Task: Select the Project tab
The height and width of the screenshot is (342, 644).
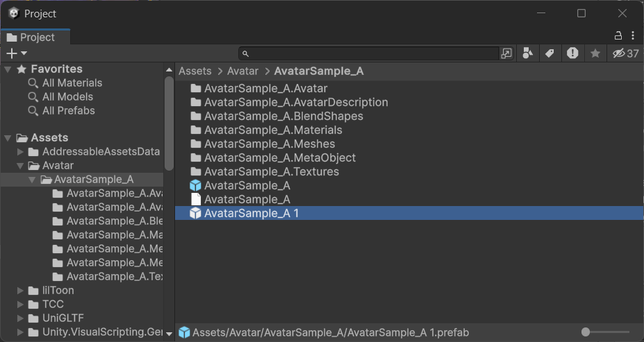Action: (35, 37)
